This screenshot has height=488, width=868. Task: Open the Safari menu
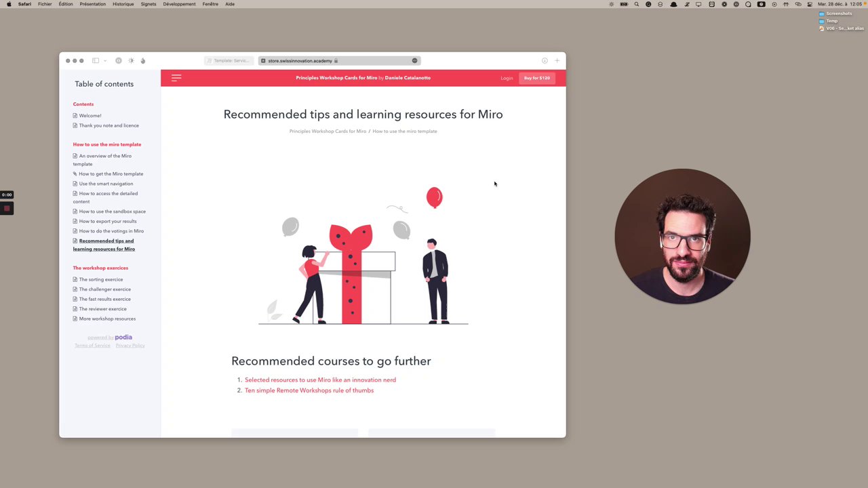click(24, 4)
